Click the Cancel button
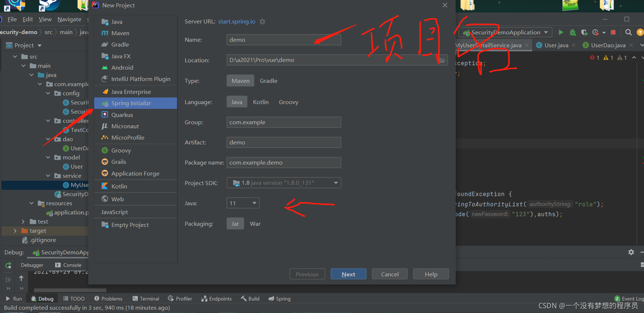This screenshot has height=313, width=644. [390, 274]
